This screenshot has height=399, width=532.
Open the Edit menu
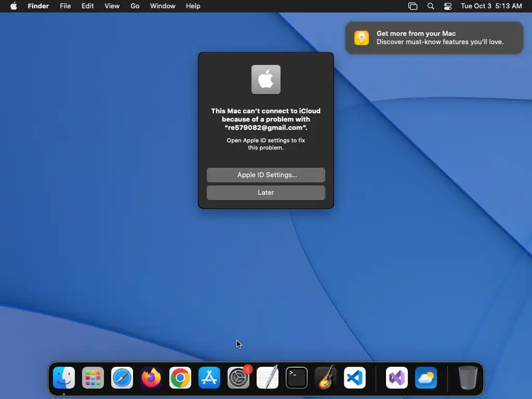coord(87,6)
